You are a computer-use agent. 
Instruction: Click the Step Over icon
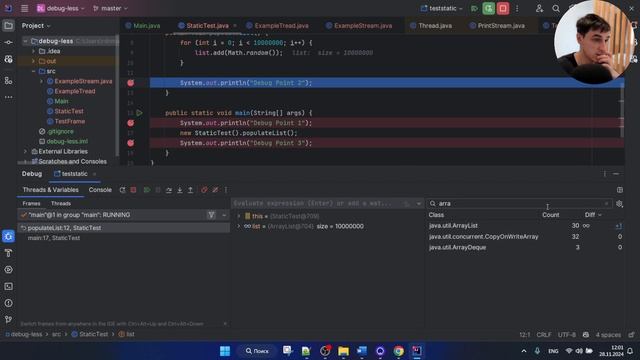click(x=169, y=190)
